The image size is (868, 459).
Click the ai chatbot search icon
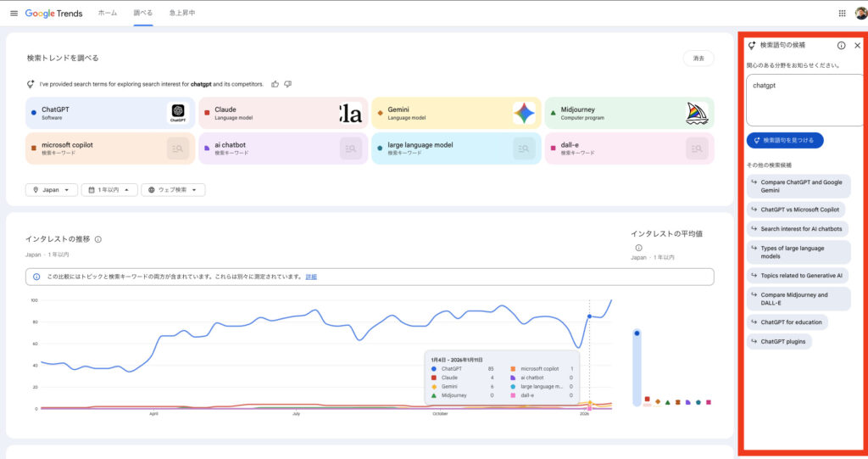tap(350, 148)
